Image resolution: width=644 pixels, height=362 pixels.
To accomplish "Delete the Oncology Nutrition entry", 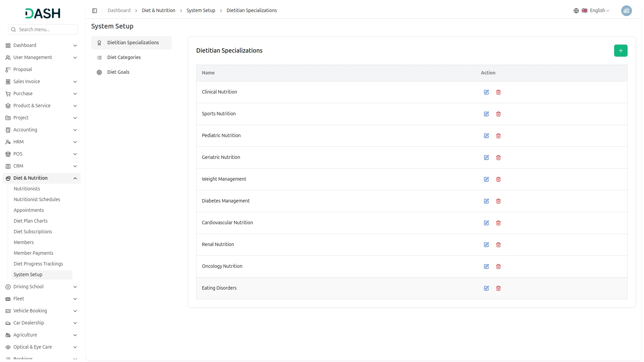I will coord(498,266).
